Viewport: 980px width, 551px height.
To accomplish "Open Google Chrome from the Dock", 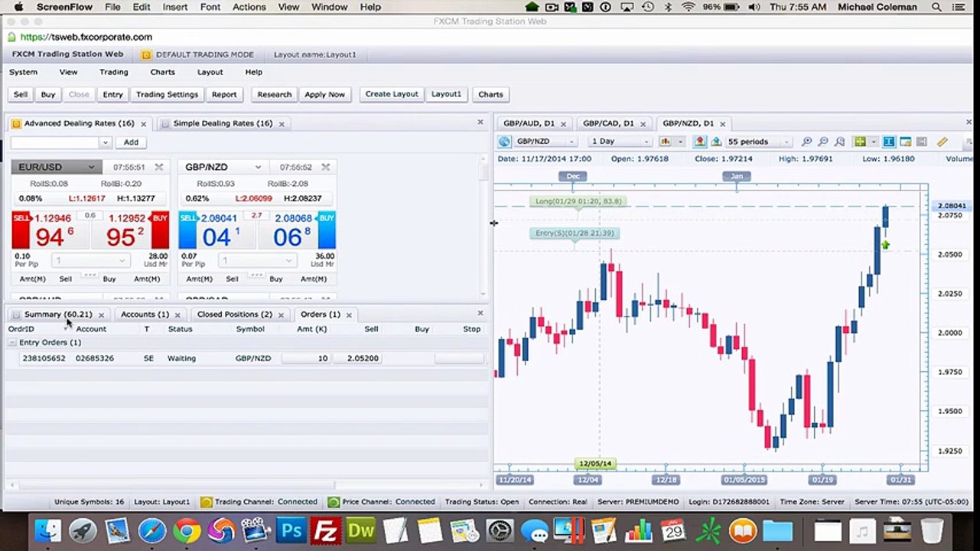I will click(187, 530).
